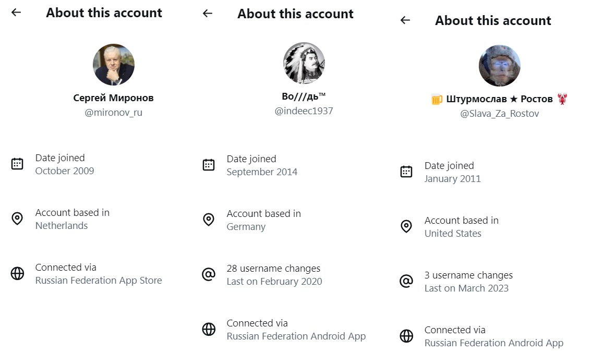Click back arrow in Сергей Миронов panel
This screenshot has width=604, height=364.
point(16,13)
